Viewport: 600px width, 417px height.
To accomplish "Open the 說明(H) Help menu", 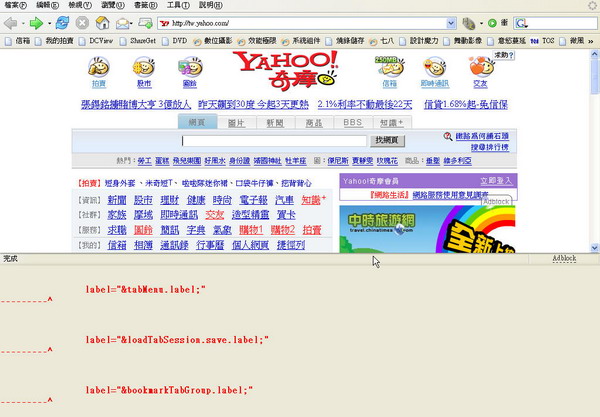I will click(211, 5).
